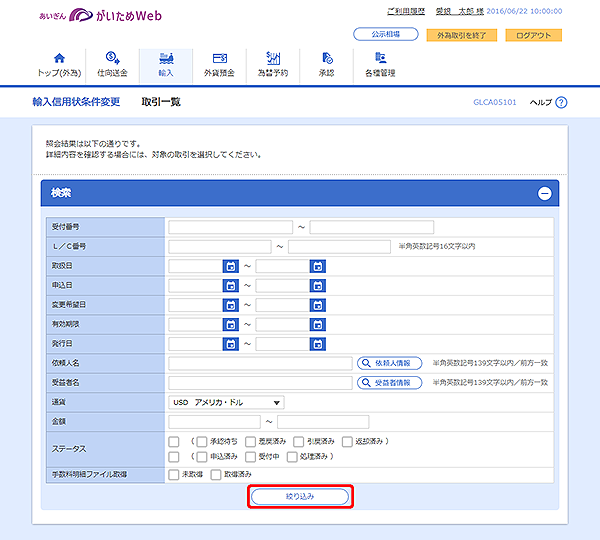The height and width of the screenshot is (540, 600).
Task: Check the 申込済み status
Action: 202,457
